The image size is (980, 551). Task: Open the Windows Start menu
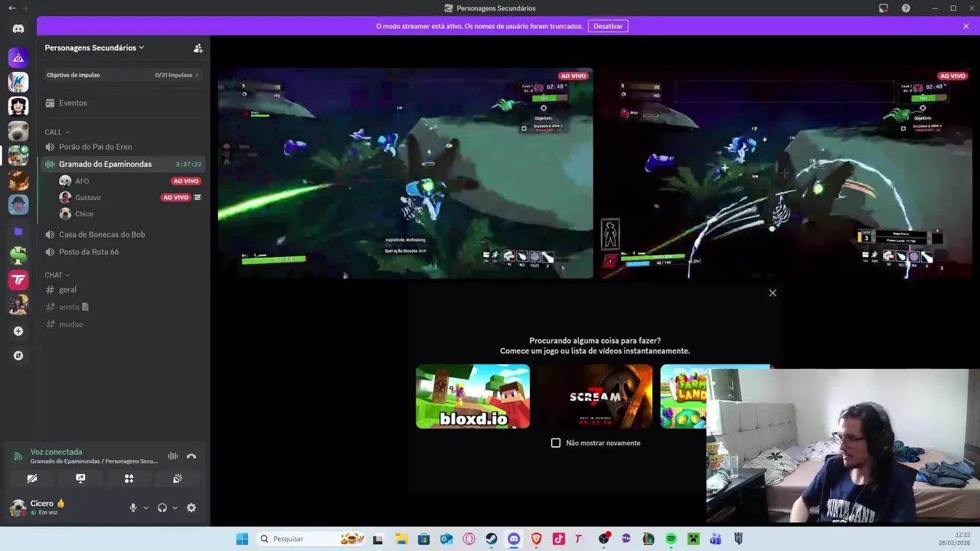(x=242, y=539)
